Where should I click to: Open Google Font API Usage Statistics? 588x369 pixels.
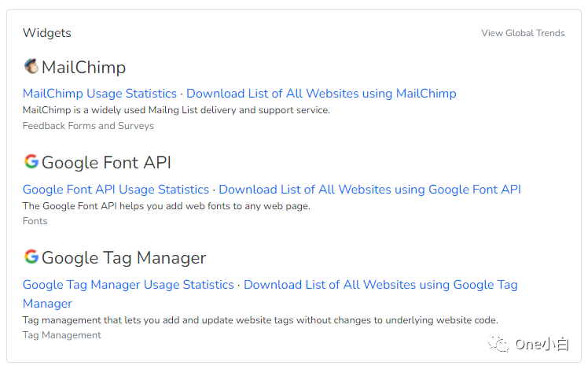point(116,190)
